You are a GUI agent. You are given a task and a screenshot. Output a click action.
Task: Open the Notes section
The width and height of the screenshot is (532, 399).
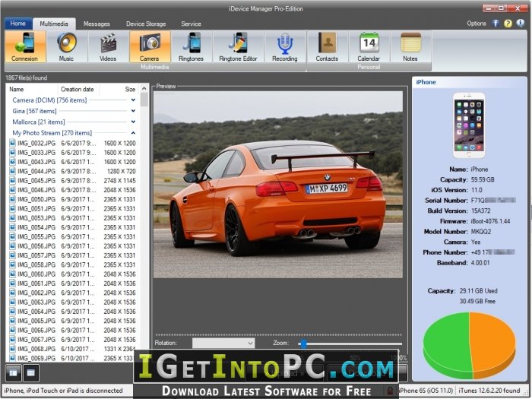410,47
